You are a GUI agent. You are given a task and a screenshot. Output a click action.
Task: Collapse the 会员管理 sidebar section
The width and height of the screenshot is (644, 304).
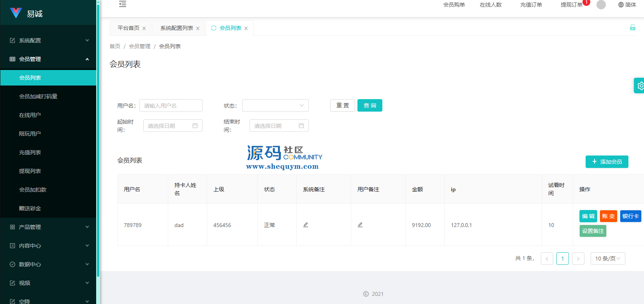tap(48, 59)
